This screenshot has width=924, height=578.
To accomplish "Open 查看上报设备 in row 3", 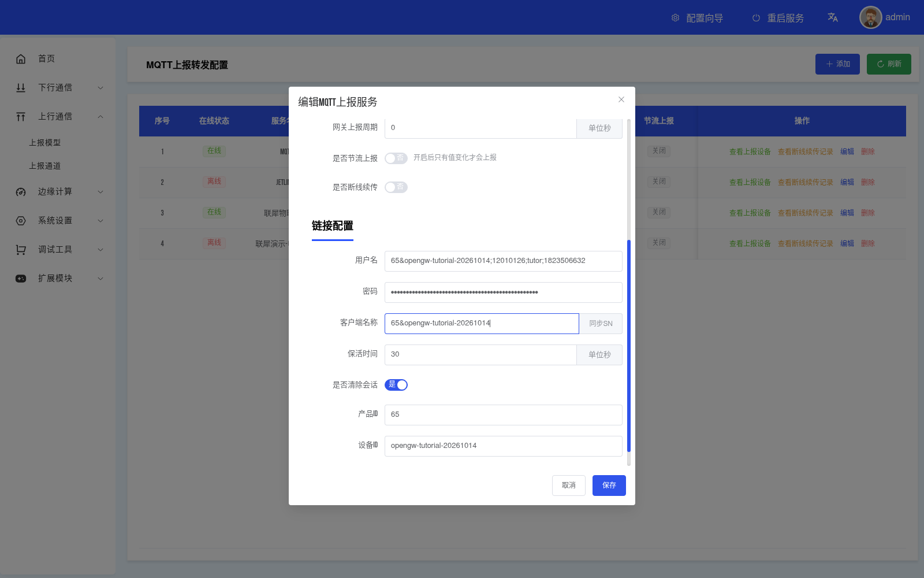I will [750, 213].
